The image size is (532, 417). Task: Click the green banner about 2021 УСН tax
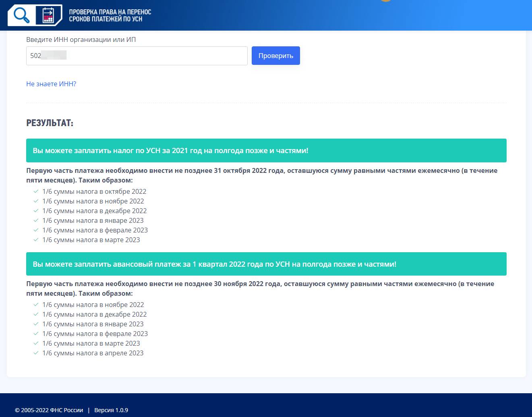pyautogui.click(x=266, y=151)
